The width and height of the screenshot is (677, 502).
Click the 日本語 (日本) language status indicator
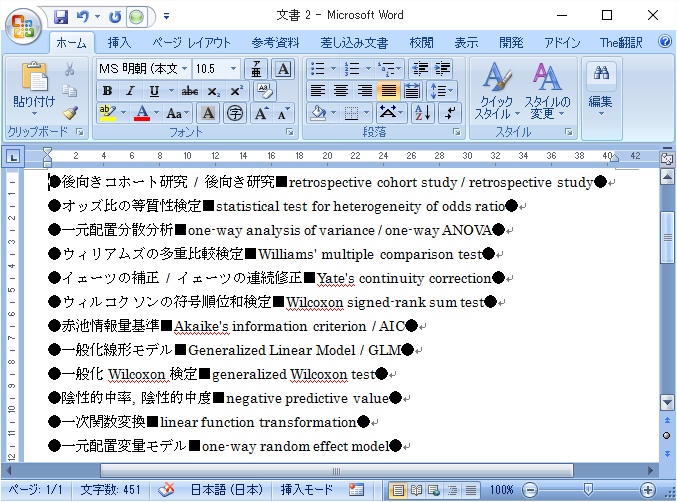click(227, 490)
